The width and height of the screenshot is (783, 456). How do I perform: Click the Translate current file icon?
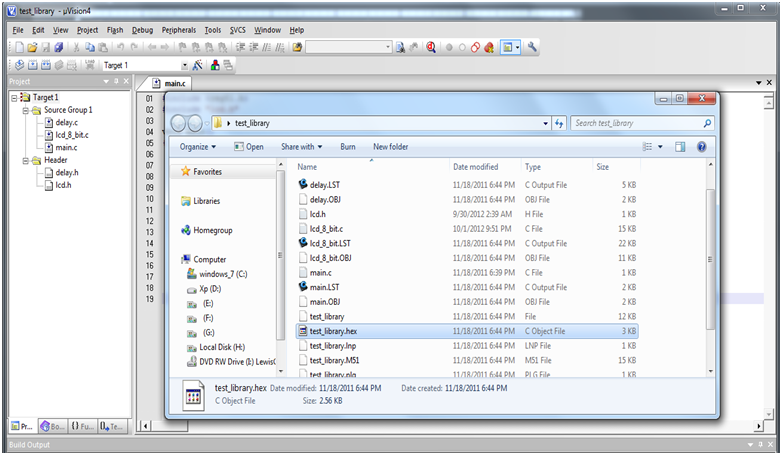coord(19,65)
